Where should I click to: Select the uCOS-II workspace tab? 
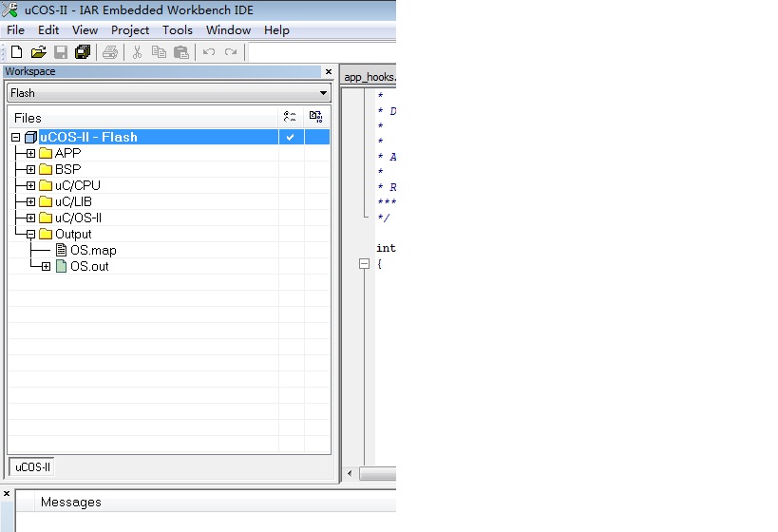click(32, 467)
